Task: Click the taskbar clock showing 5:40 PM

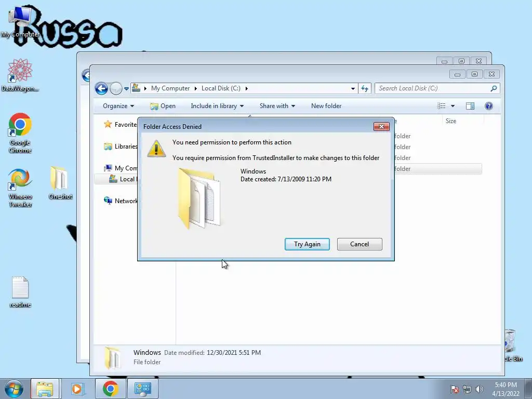Action: [x=506, y=389]
